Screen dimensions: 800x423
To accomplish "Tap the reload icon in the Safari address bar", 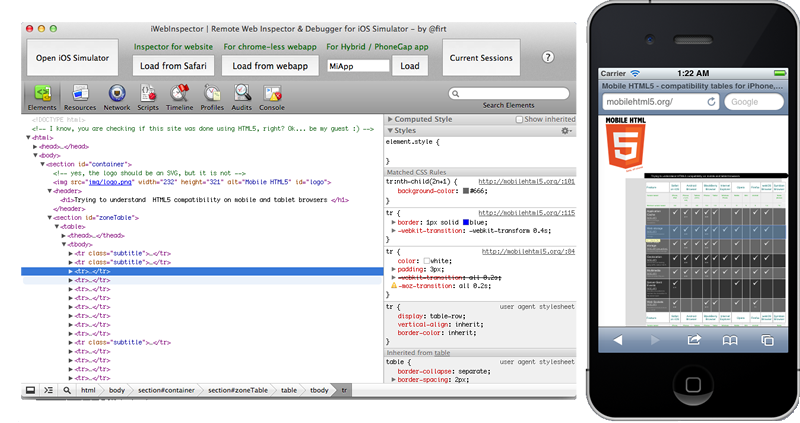I will click(x=711, y=102).
